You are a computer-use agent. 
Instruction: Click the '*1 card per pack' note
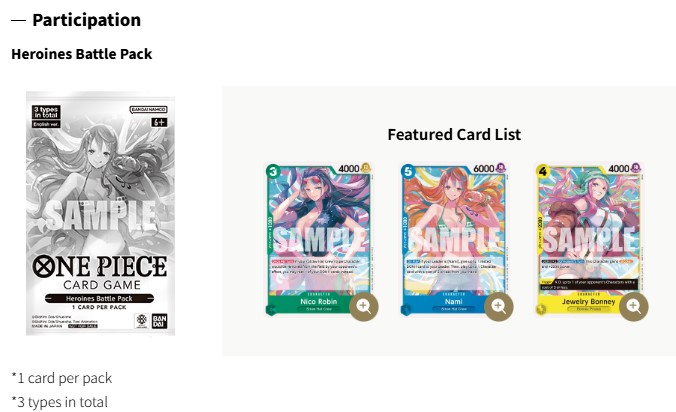click(x=62, y=378)
